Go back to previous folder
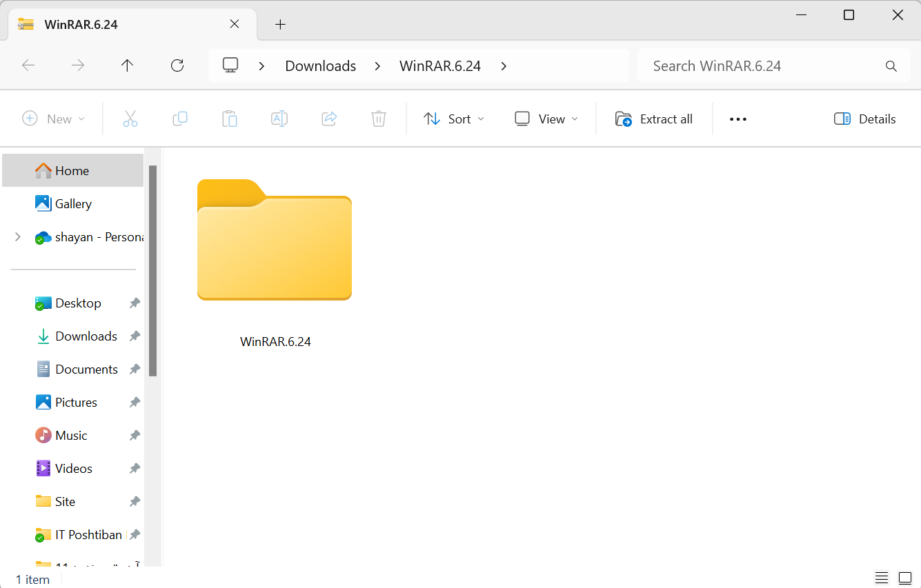Image resolution: width=921 pixels, height=588 pixels. pos(28,65)
